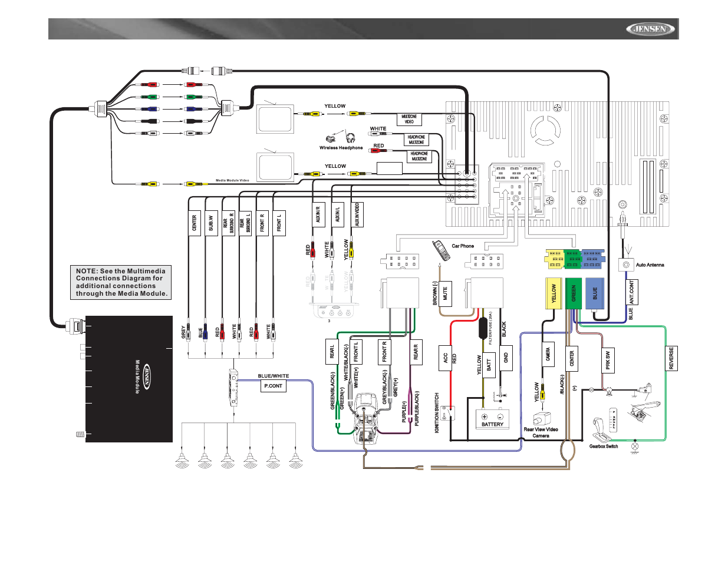Click the cooling fan on the head unit
Image resolution: width=728 pixels, height=562 pixels.
click(546, 129)
